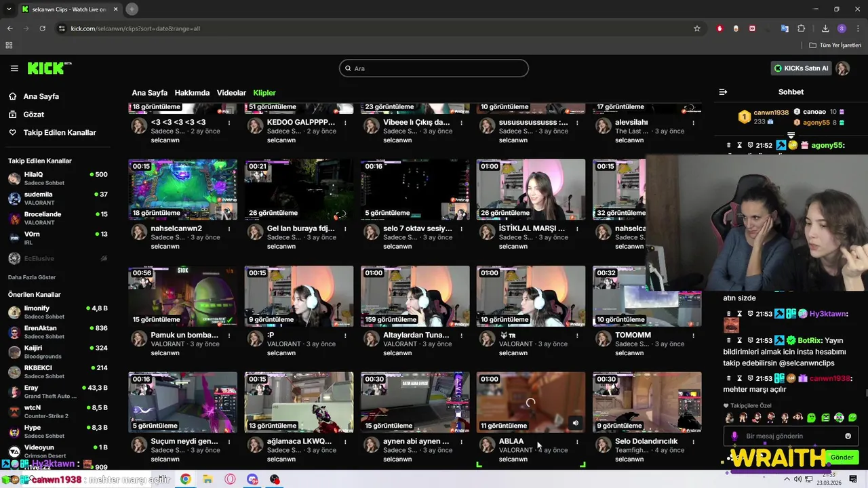Open Chrome from the taskbar
Image resolution: width=868 pixels, height=488 pixels.
click(185, 479)
